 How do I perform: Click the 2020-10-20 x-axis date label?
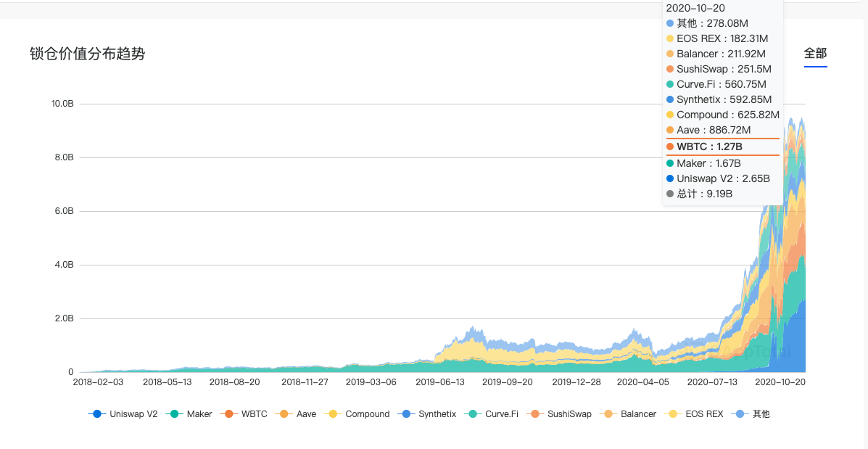pyautogui.click(x=779, y=382)
